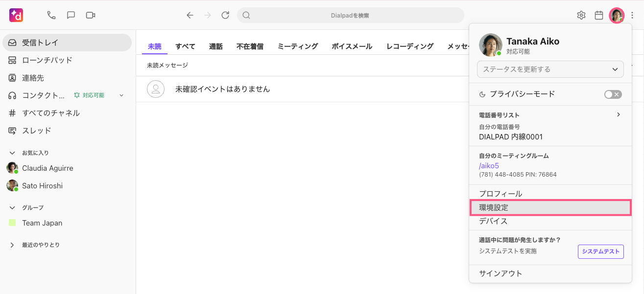Screen dimensions: 644x294
Task: Start a new message via chat icon
Action: (x=71, y=15)
